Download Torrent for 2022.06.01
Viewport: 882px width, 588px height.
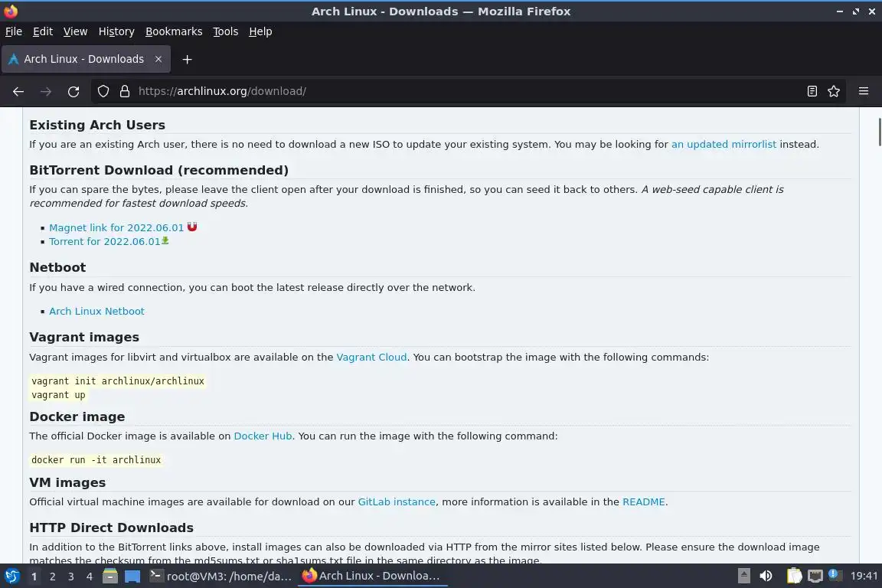pyautogui.click(x=105, y=241)
